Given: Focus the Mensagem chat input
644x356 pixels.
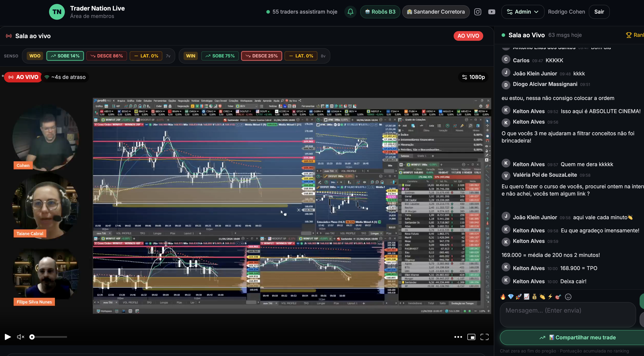Looking at the screenshot, I should (x=568, y=315).
